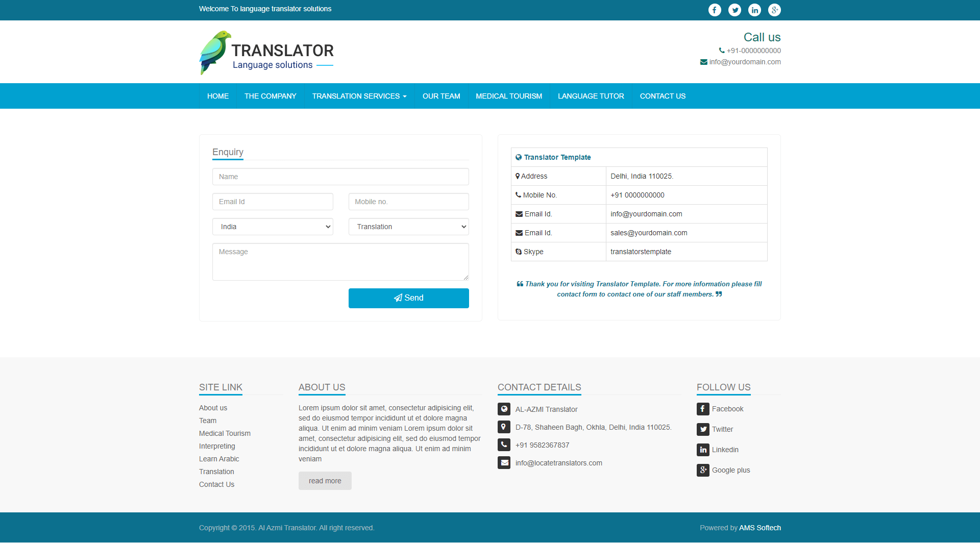Viewport: 980px width, 543px height.
Task: Open Medical Tourism nav item
Action: point(509,96)
